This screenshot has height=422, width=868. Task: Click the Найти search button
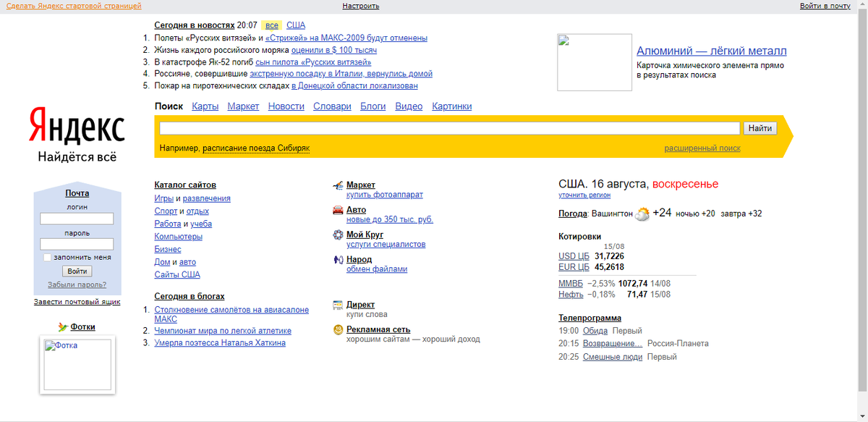[x=760, y=128]
